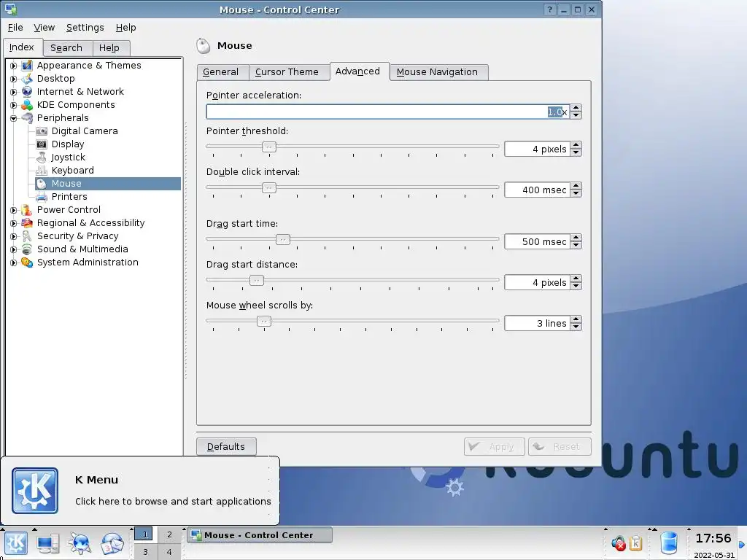Click the desktop computer icon in panel
The height and width of the screenshot is (560, 747).
click(x=48, y=543)
